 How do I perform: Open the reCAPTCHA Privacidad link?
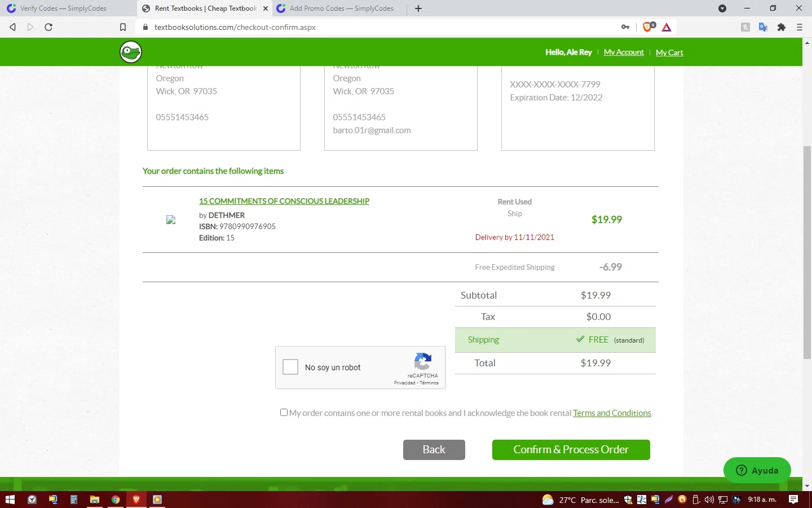pyautogui.click(x=404, y=383)
